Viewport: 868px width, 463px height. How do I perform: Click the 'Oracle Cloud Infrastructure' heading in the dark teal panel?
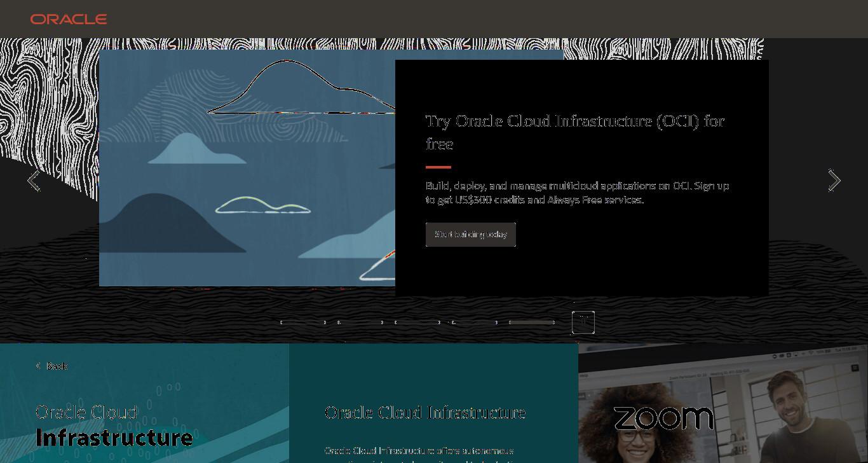click(x=425, y=413)
